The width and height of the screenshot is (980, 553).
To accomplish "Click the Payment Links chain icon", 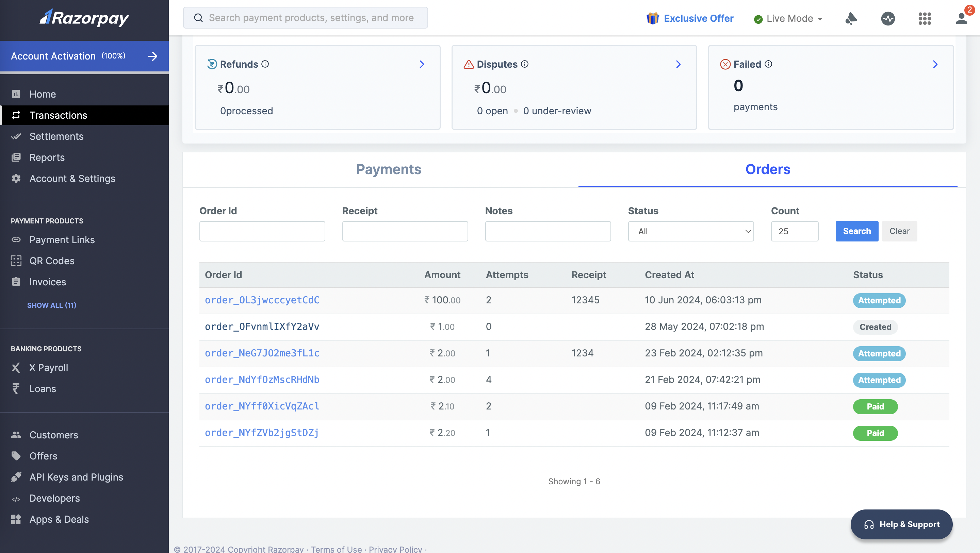I will coord(16,240).
